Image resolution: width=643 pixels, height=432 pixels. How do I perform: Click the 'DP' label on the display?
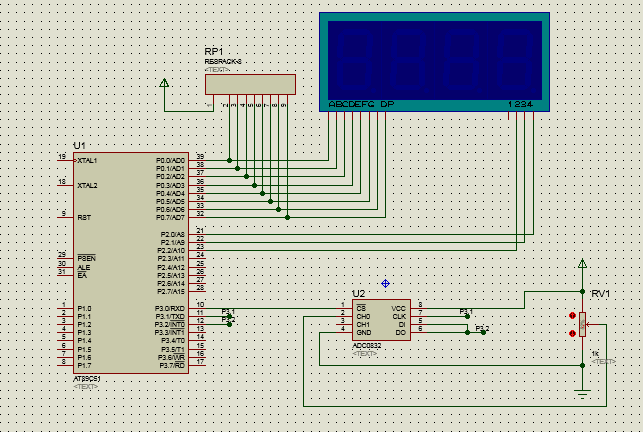pyautogui.click(x=387, y=105)
